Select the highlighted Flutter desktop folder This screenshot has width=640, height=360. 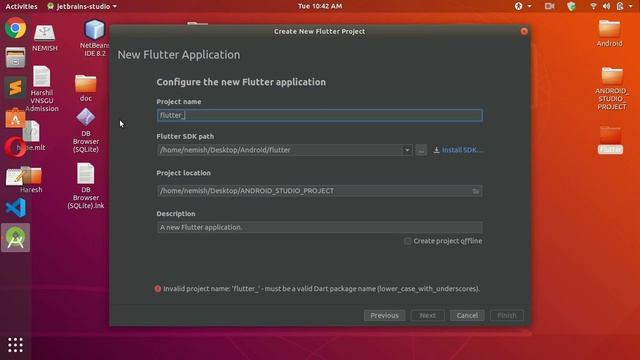(610, 140)
